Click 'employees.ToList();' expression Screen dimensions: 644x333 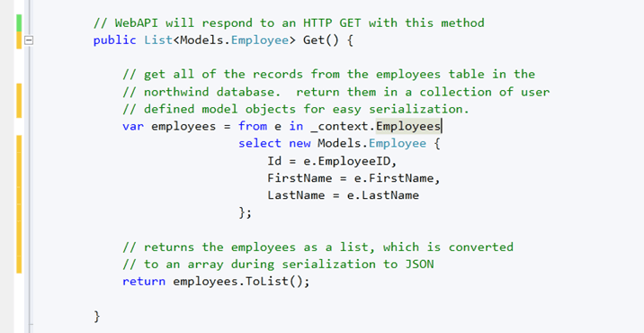coord(241,282)
